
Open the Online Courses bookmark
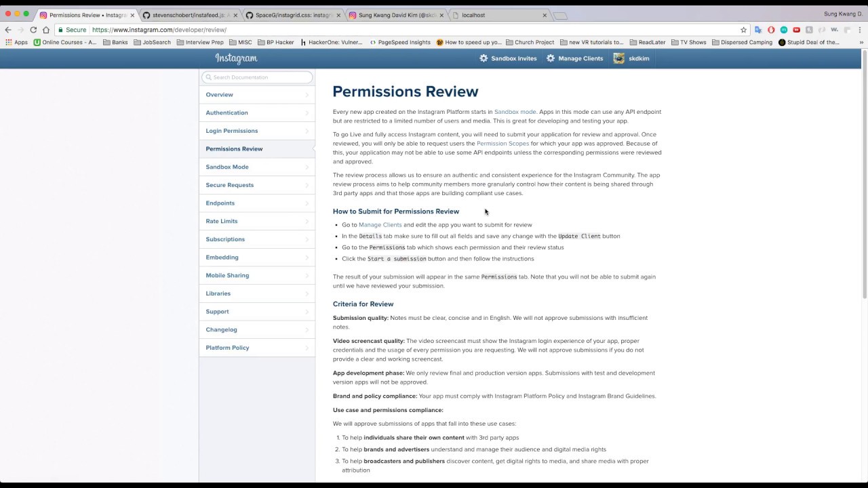tap(65, 42)
